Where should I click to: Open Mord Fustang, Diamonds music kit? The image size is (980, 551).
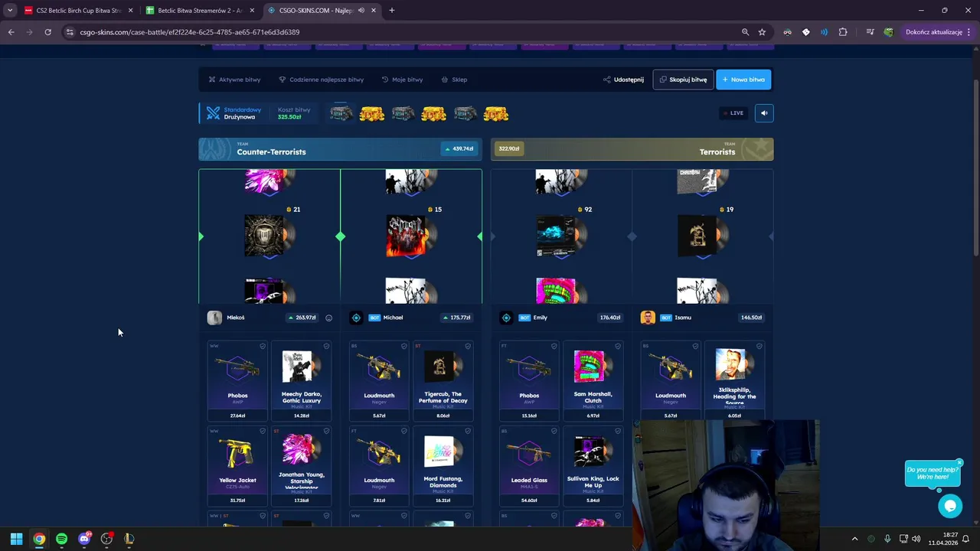click(x=443, y=465)
